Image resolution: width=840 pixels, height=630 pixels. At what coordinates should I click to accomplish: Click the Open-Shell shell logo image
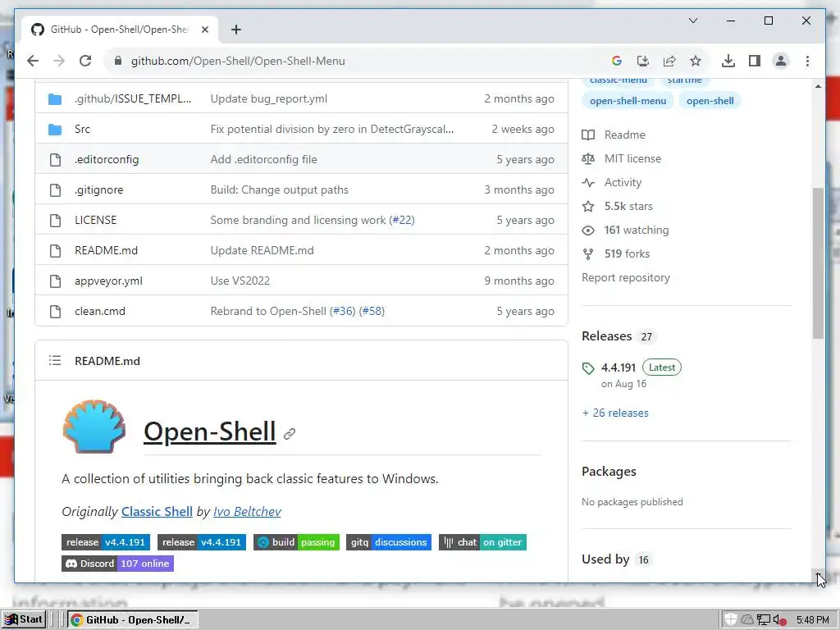pos(94,427)
